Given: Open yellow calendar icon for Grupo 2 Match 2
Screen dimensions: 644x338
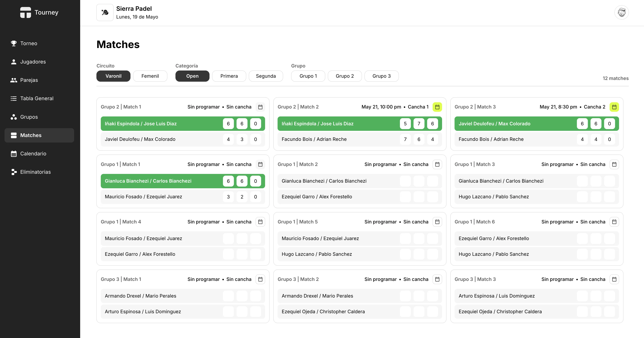Looking at the screenshot, I should (437, 107).
